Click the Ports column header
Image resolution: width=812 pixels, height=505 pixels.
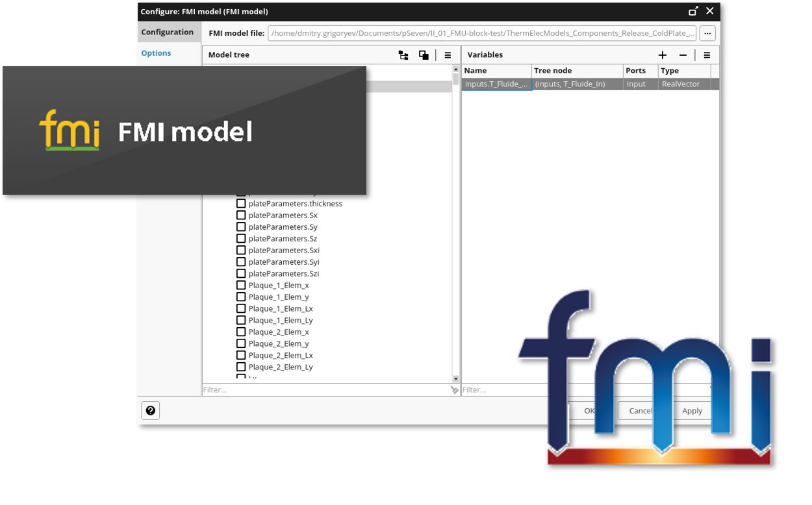click(x=640, y=71)
